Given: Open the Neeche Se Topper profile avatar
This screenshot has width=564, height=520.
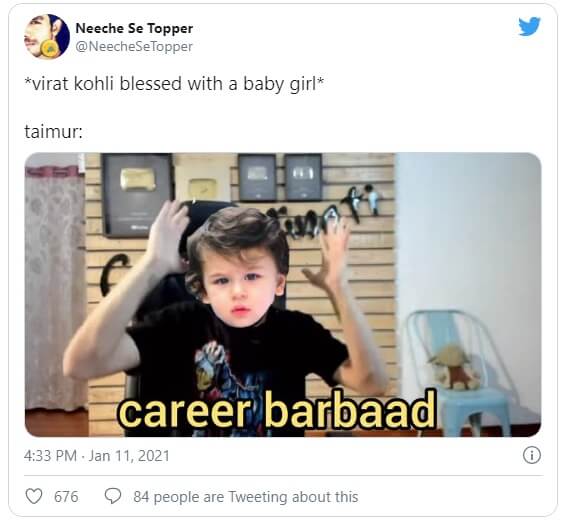Looking at the screenshot, I should point(47,36).
